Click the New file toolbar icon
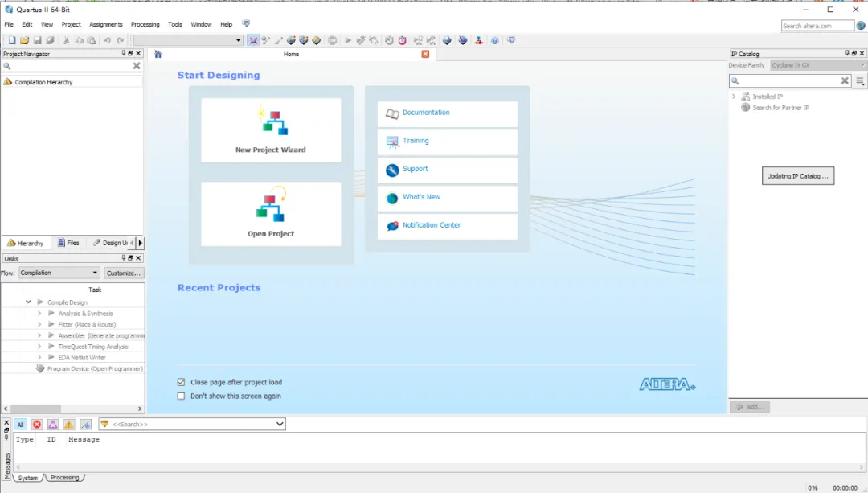Screen dimensions: 868x493 [x=12, y=40]
